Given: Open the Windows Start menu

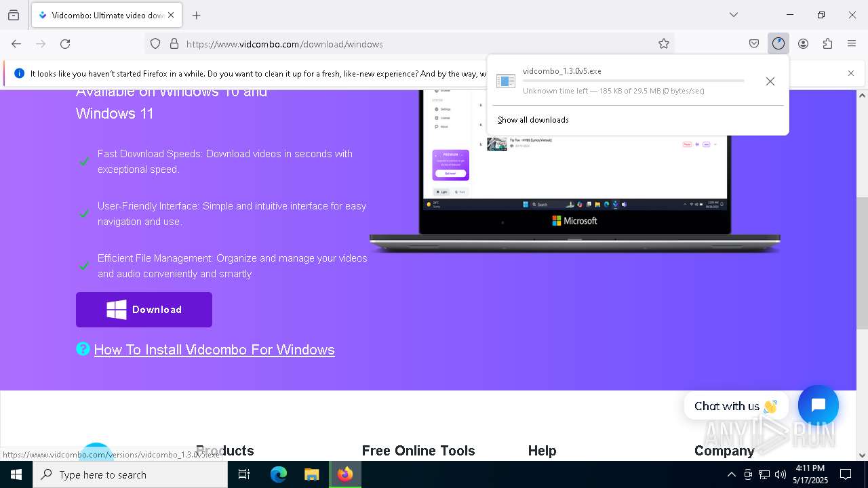Looking at the screenshot, I should 16,474.
